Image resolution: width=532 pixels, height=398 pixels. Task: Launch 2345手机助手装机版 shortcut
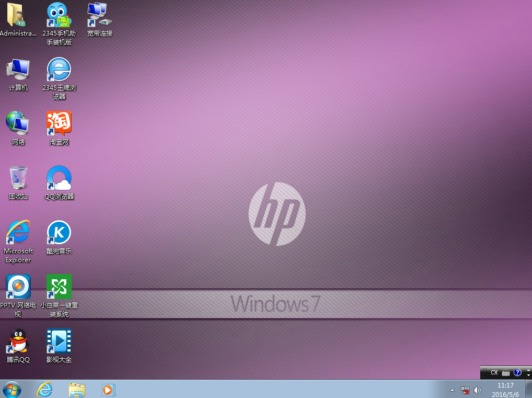click(59, 24)
